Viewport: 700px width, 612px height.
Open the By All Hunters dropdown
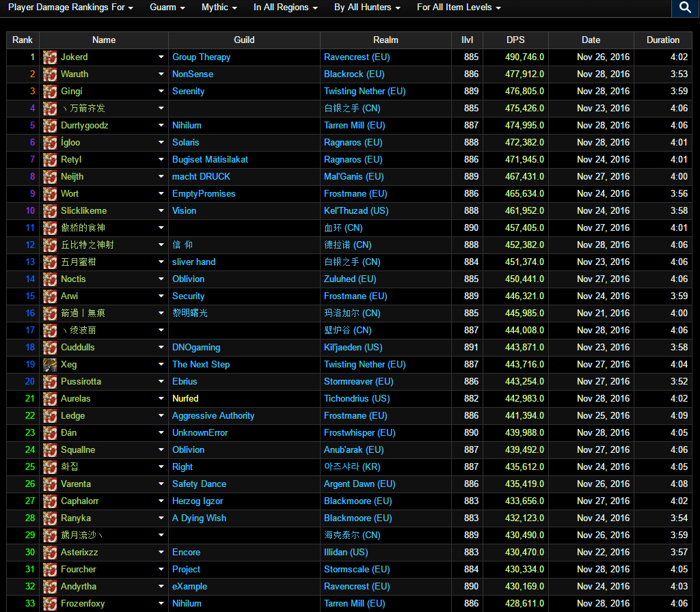coord(367,7)
